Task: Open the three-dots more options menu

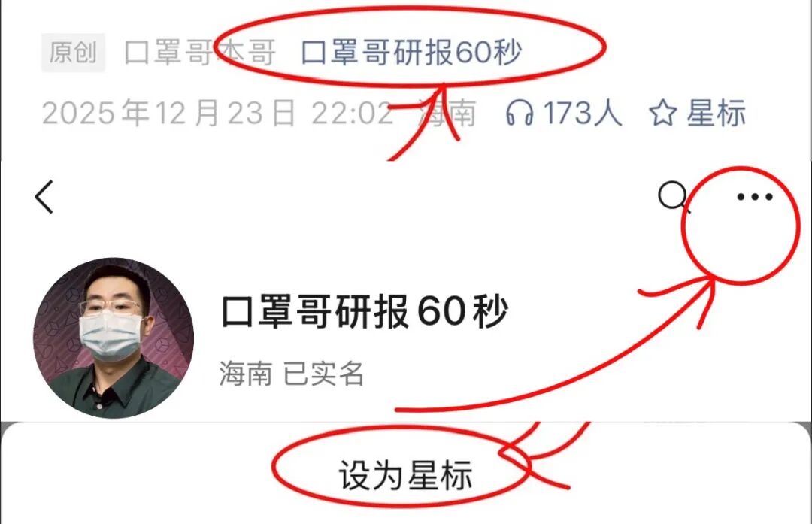Action: (x=755, y=197)
